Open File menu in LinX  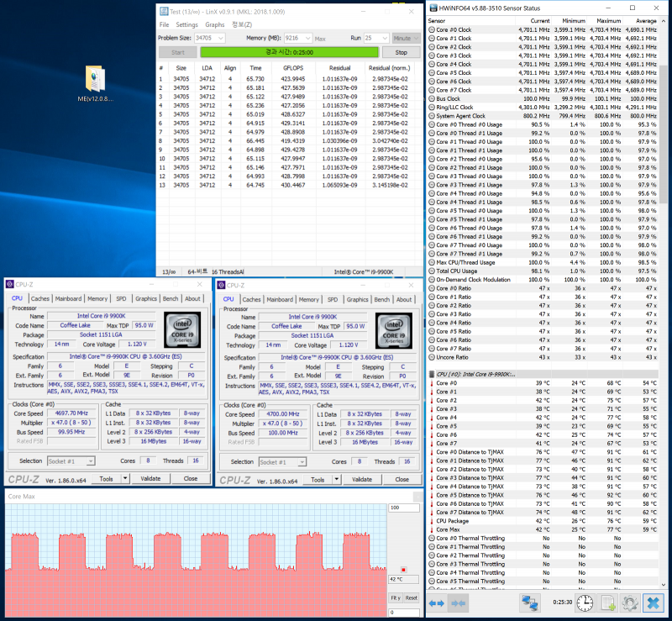click(164, 25)
